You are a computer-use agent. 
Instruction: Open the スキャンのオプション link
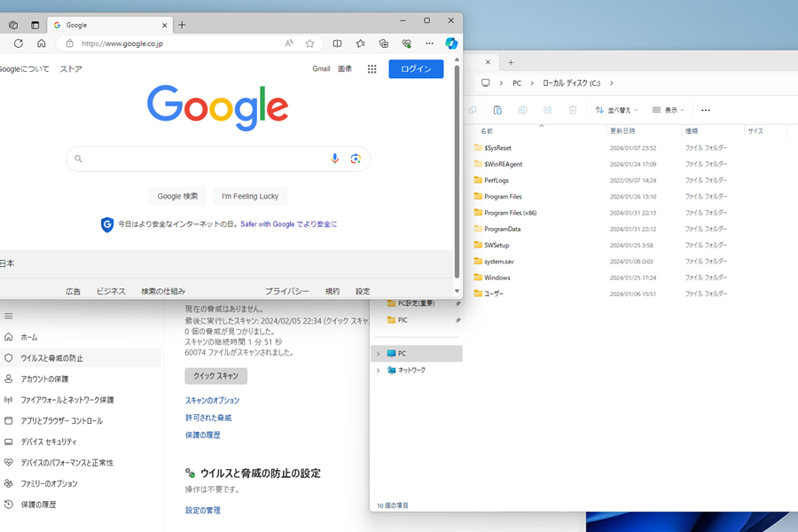tap(212, 401)
